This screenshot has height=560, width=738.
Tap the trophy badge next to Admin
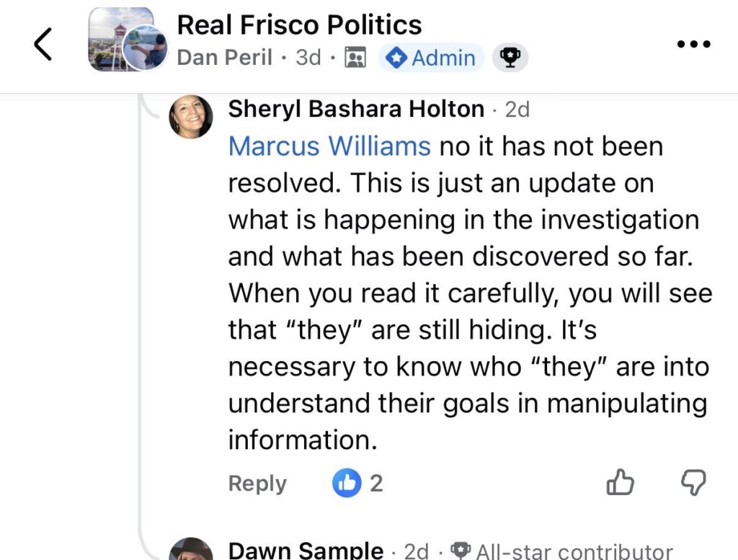(510, 58)
